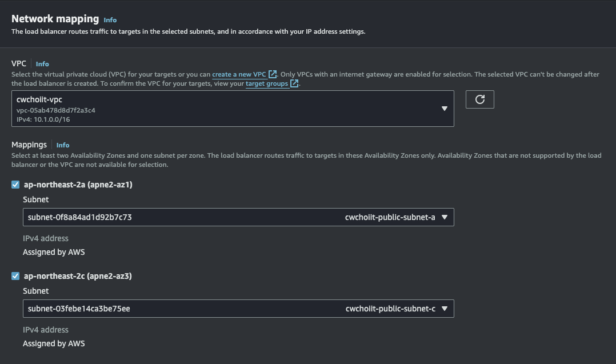Screen dimensions: 616x364
Task: Click the subnet-03febe14ca3be75ee text
Action: (79, 309)
